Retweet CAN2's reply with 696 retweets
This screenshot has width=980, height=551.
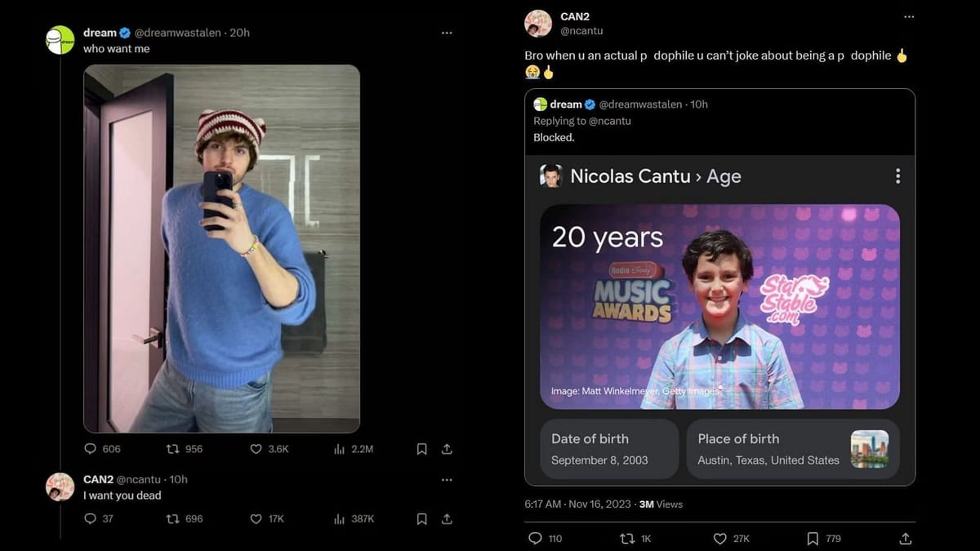[172, 518]
